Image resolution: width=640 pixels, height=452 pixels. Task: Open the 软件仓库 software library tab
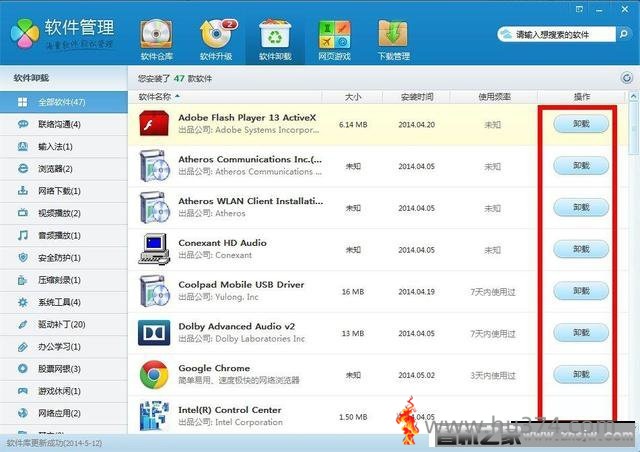[x=156, y=40]
